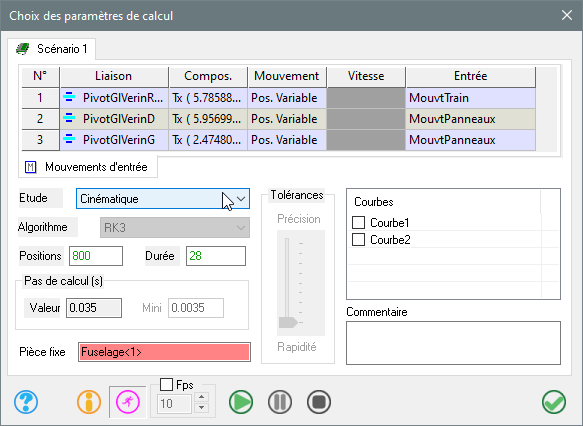Image resolution: width=583 pixels, height=426 pixels.
Task: Open the Etude Cinématique dropdown
Action: tap(163, 199)
